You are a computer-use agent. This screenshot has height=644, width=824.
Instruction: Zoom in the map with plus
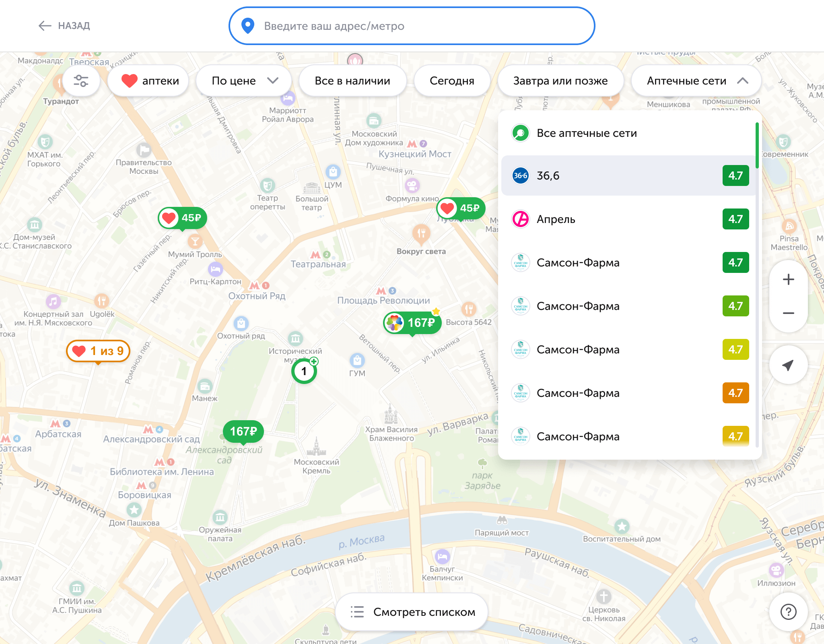coord(788,279)
